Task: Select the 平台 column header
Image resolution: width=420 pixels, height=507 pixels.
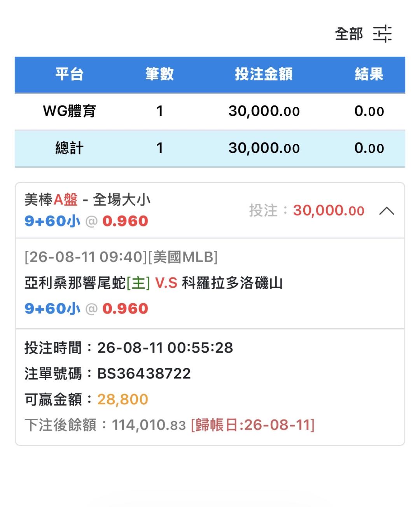Action: (x=69, y=74)
